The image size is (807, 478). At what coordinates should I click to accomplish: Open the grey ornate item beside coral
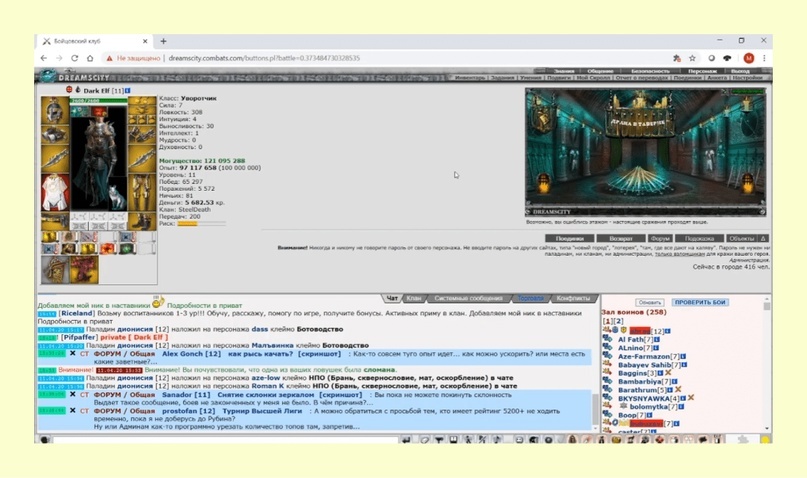[56, 269]
